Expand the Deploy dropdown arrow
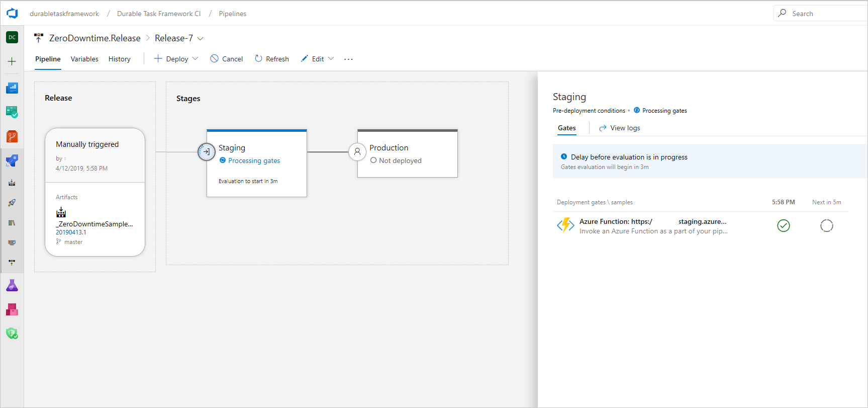 coord(196,58)
